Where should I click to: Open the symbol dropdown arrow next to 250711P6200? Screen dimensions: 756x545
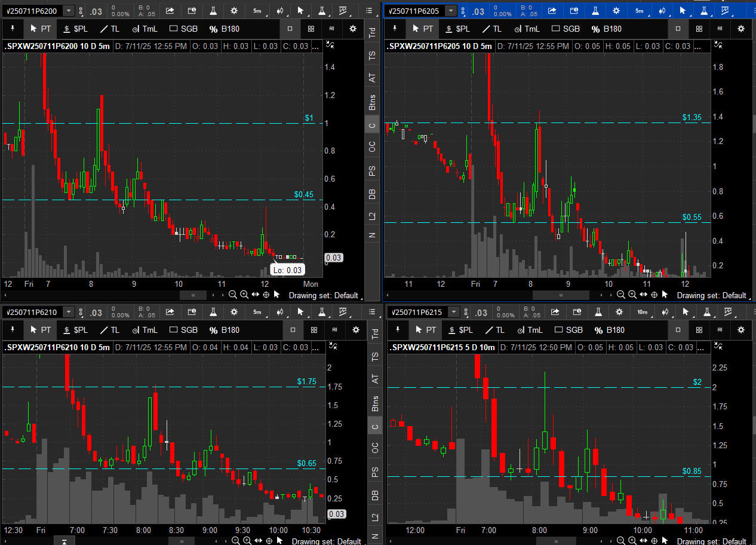coord(69,11)
